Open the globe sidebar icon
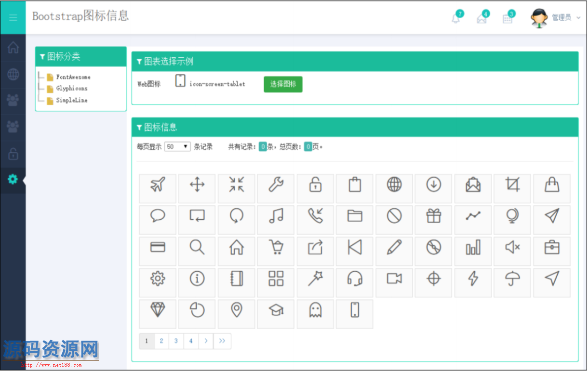 coord(13,74)
